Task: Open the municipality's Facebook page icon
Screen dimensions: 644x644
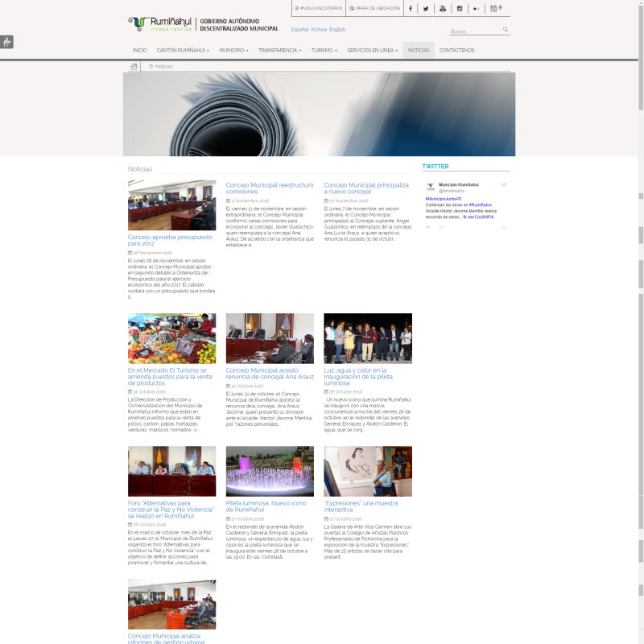Action: click(x=411, y=9)
